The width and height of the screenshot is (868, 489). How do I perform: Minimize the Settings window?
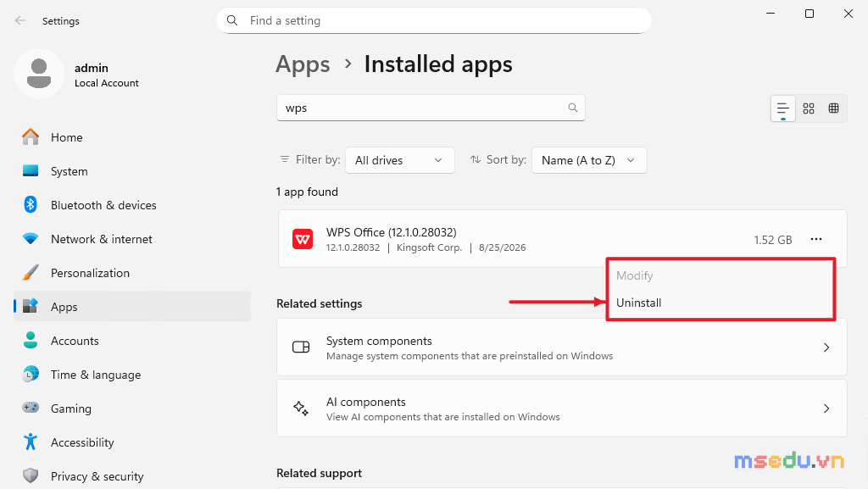(x=770, y=14)
